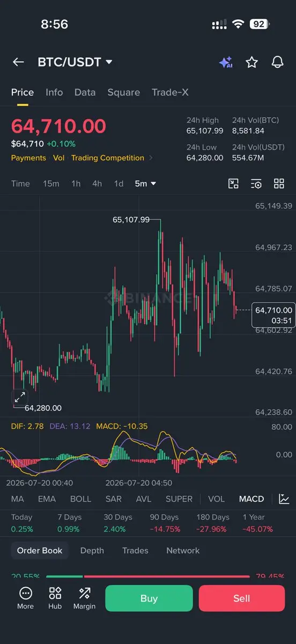Tap the order book buy/sell ratio bar
This screenshot has height=644, width=296.
point(148,576)
